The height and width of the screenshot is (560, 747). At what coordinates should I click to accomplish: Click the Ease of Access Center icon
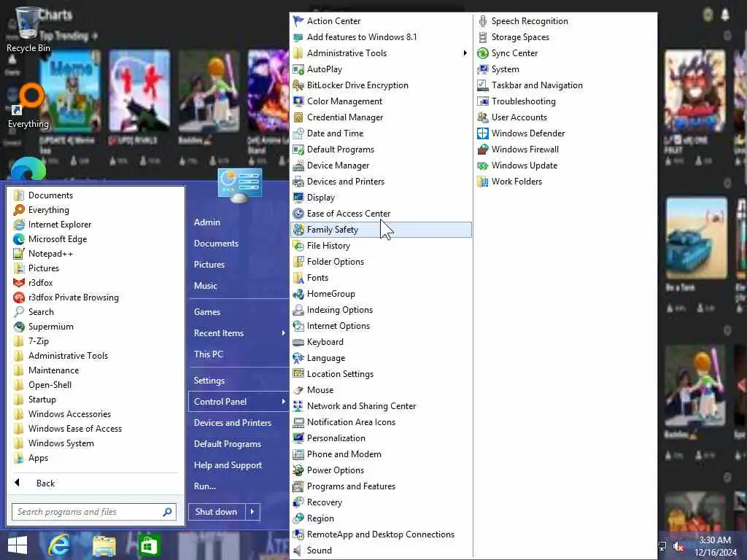[298, 214]
